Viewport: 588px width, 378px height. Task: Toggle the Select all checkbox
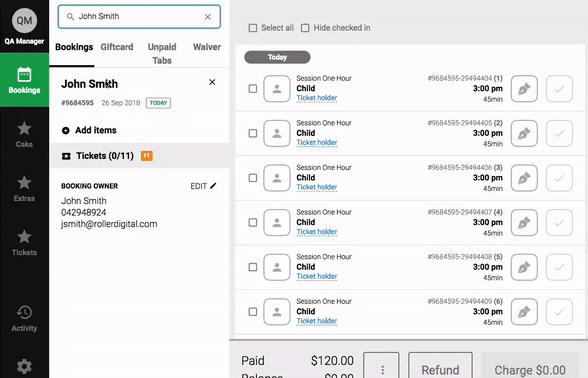point(253,28)
